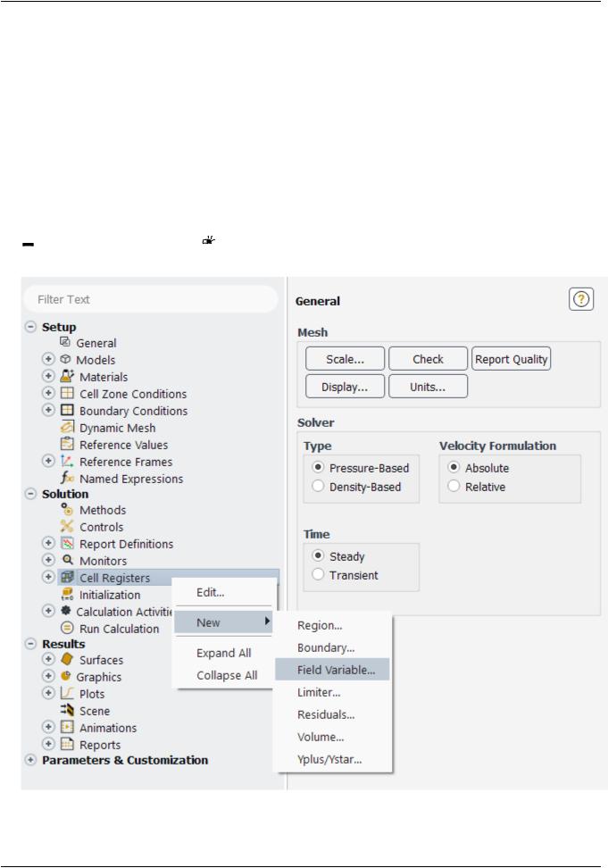Select the Density-Based solver type
This screenshot has height=868, width=608.
(318, 486)
